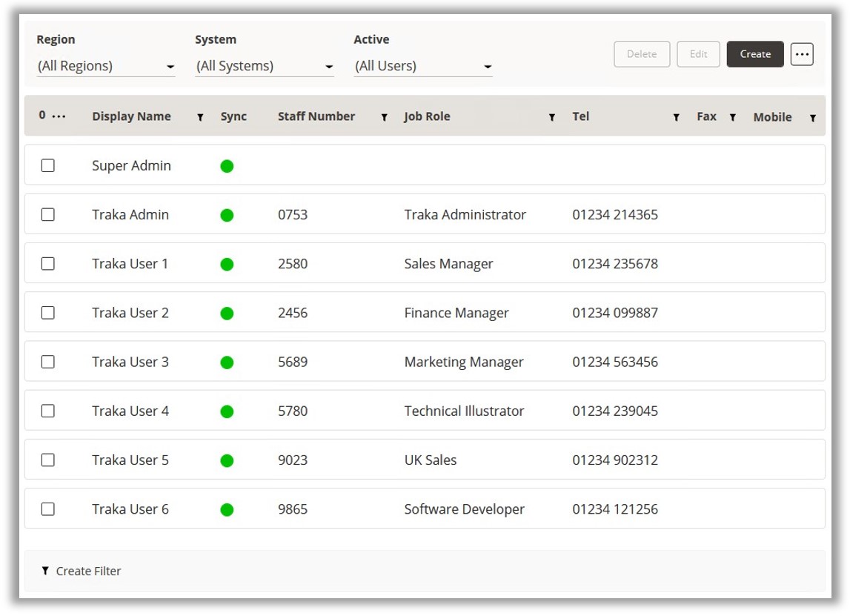Tick the checkbox for Super Admin
This screenshot has height=616, width=850.
point(48,165)
